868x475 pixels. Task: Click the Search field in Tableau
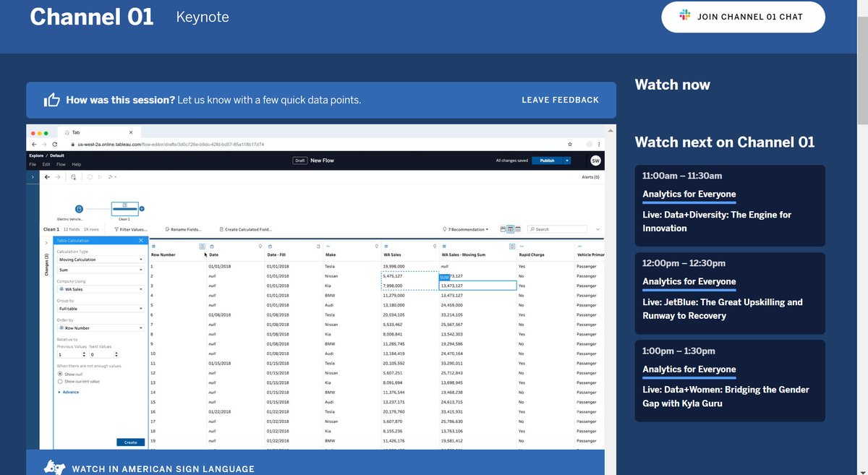pyautogui.click(x=557, y=229)
